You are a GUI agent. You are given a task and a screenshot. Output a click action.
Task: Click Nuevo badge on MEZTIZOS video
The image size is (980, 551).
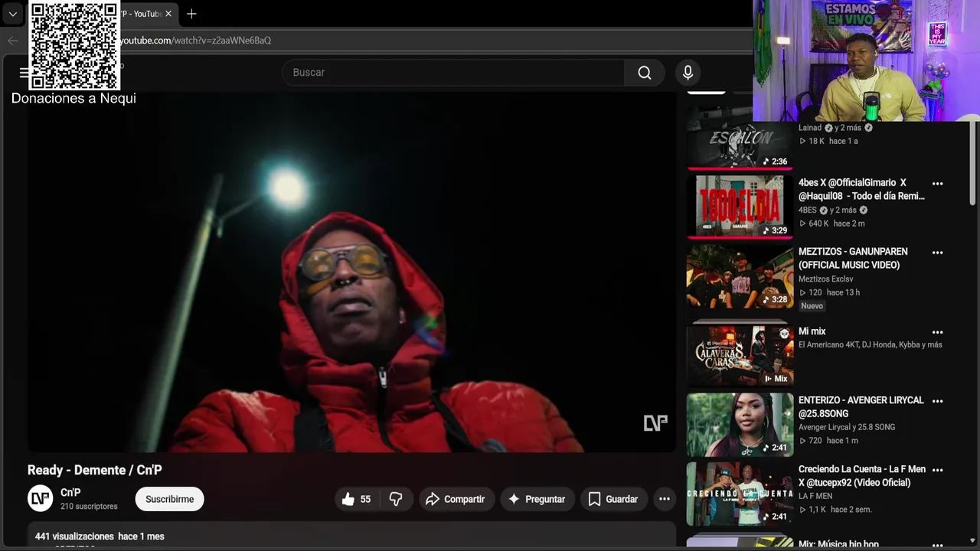point(812,306)
